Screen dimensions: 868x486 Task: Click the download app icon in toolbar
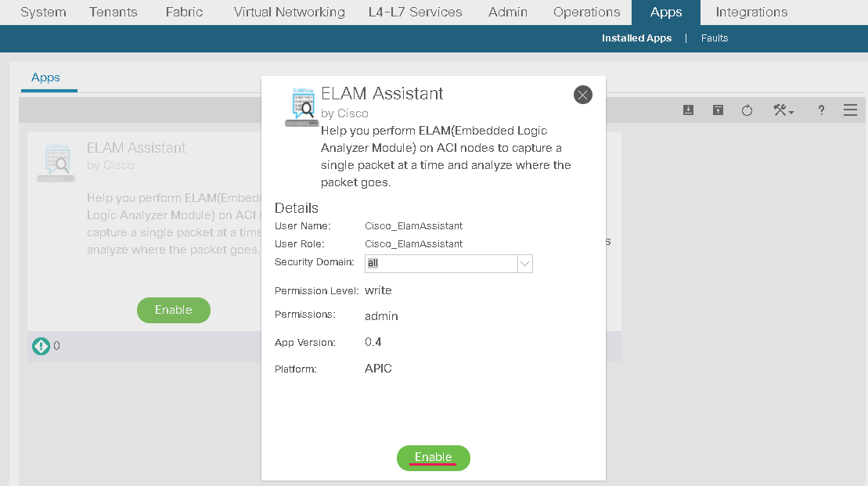click(x=688, y=110)
